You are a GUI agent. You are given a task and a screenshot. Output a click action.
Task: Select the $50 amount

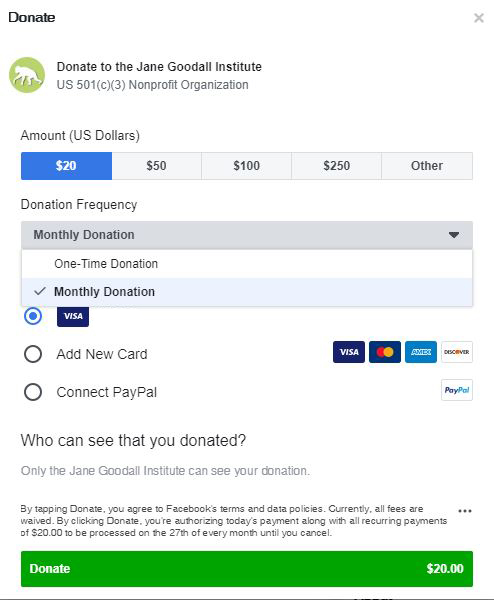pos(157,166)
